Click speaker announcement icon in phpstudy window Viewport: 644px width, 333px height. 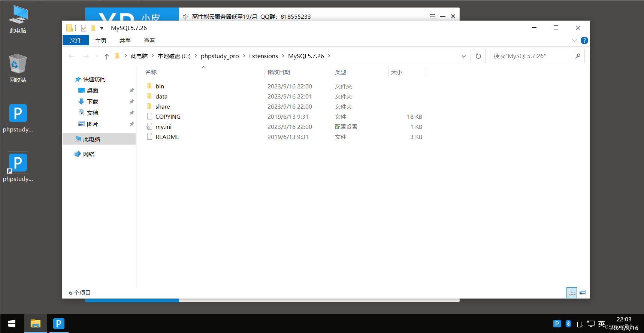[x=185, y=16]
